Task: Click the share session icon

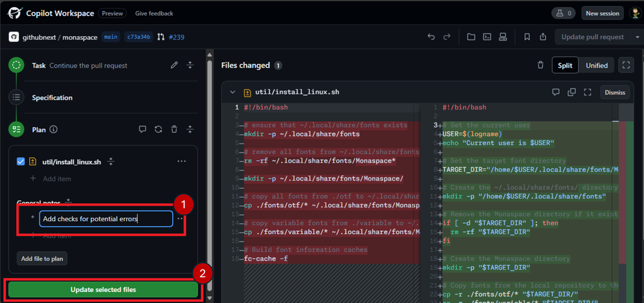Action: 543,37
